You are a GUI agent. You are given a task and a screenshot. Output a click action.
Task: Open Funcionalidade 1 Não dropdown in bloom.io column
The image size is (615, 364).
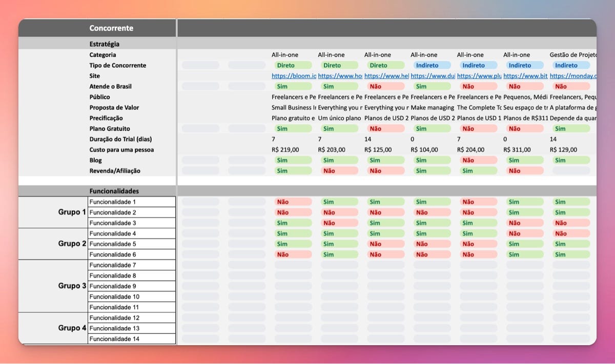(x=293, y=202)
